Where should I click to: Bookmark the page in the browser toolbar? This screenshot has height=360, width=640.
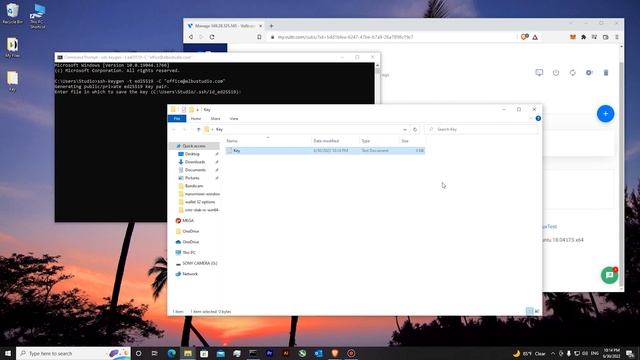[259, 37]
